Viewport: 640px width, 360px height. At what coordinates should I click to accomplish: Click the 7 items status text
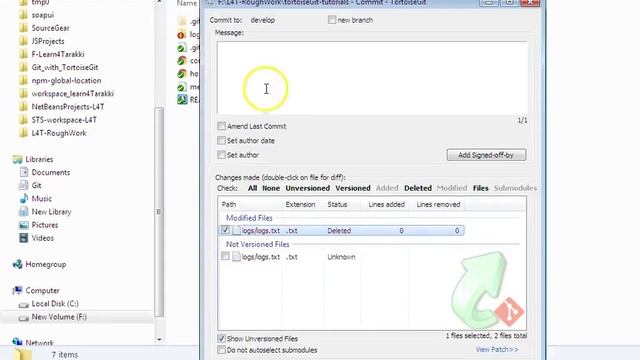pyautogui.click(x=64, y=355)
